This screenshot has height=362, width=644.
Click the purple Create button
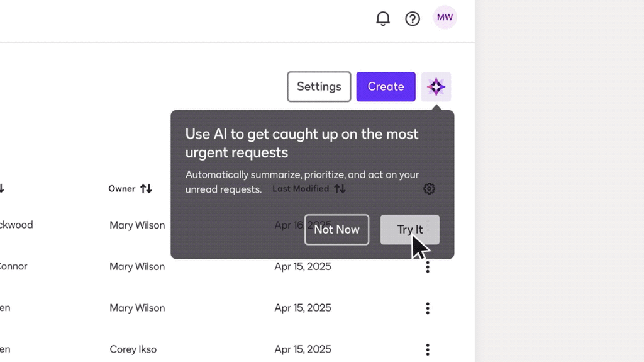[x=386, y=87]
